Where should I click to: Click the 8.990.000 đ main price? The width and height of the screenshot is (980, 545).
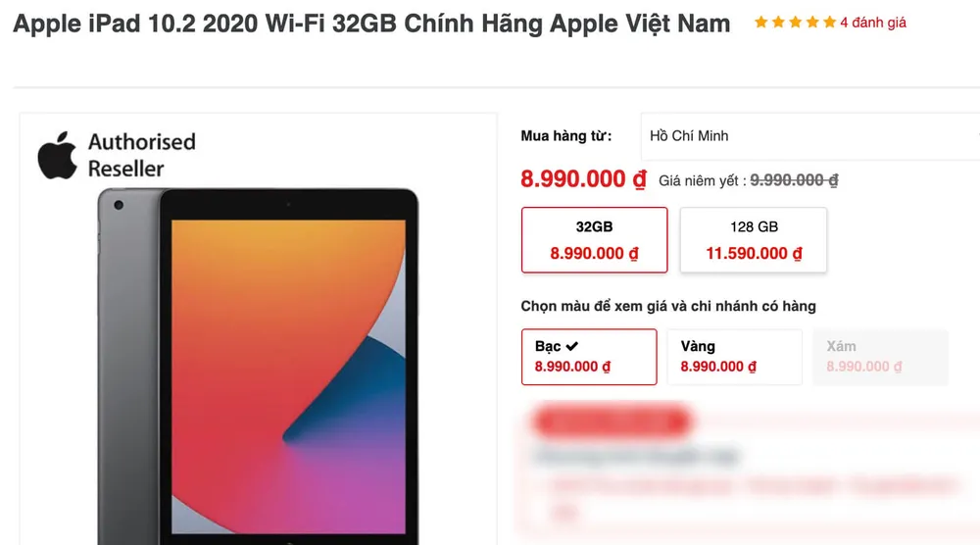point(584,179)
